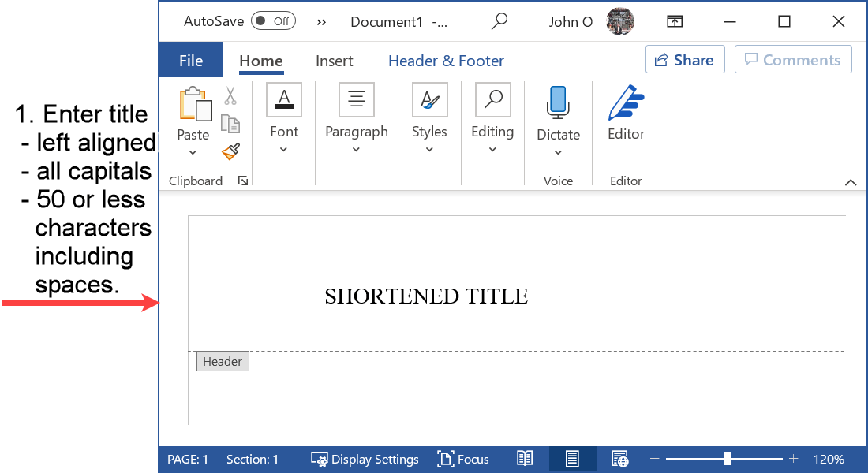Open the Styles dropdown
Screen dimensions: 868x473
pos(429,151)
